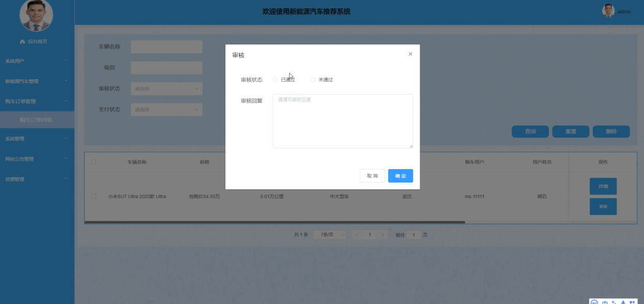Open the 审核状态 dropdown

tap(165, 88)
